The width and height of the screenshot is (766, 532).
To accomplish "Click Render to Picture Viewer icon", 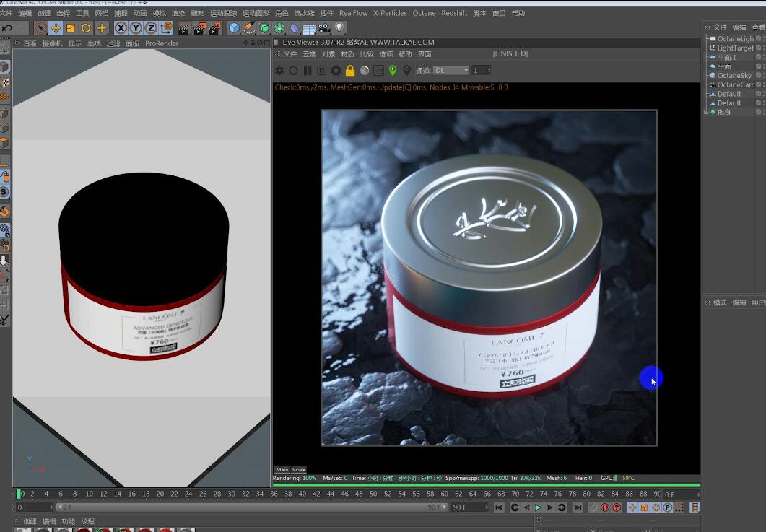I will point(199,28).
